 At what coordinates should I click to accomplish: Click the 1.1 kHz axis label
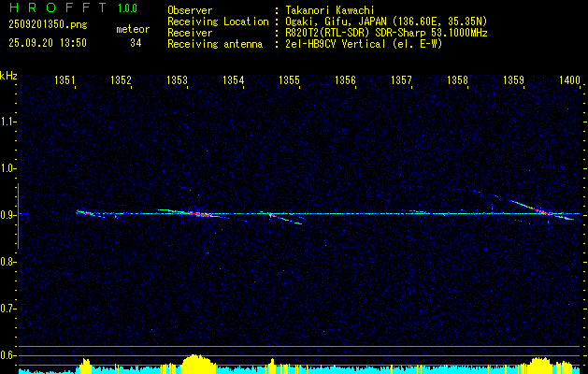[8, 122]
